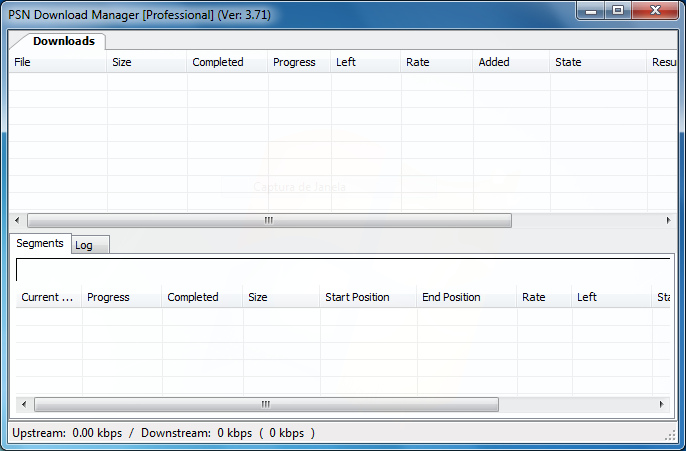Click Rate header in segments list
686x451 pixels.
544,297
